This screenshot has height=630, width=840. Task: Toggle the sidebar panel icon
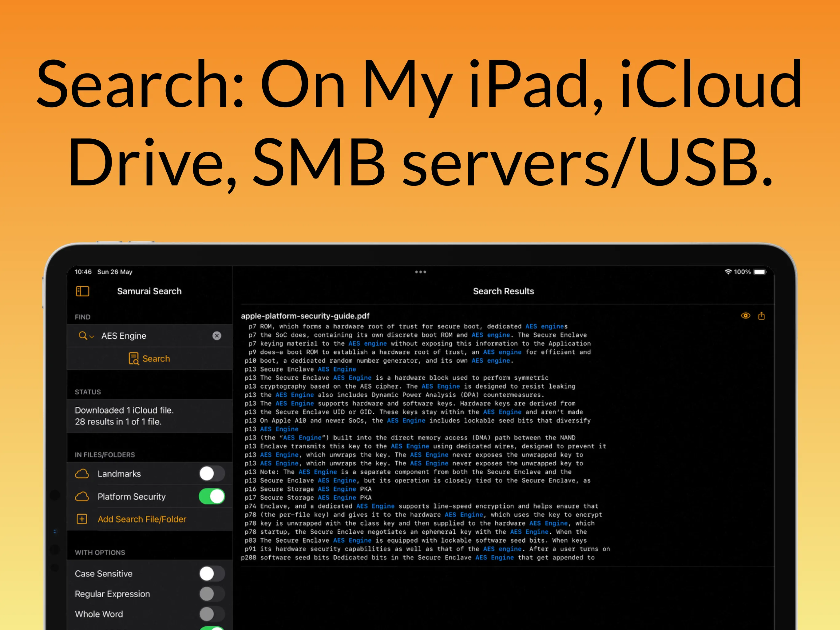[x=82, y=291]
